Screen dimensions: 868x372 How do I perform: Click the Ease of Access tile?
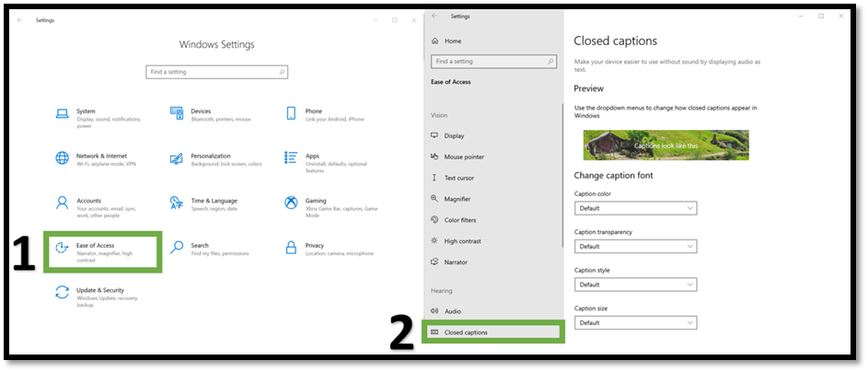(x=105, y=251)
